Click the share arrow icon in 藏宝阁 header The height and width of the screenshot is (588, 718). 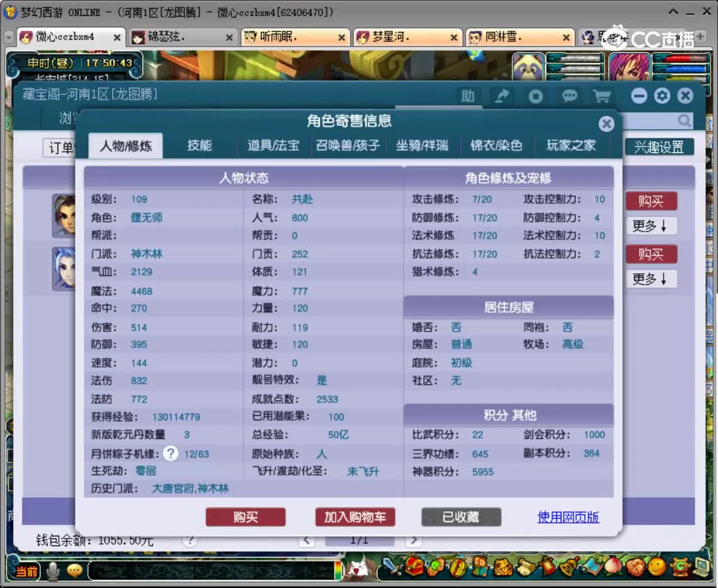point(502,97)
